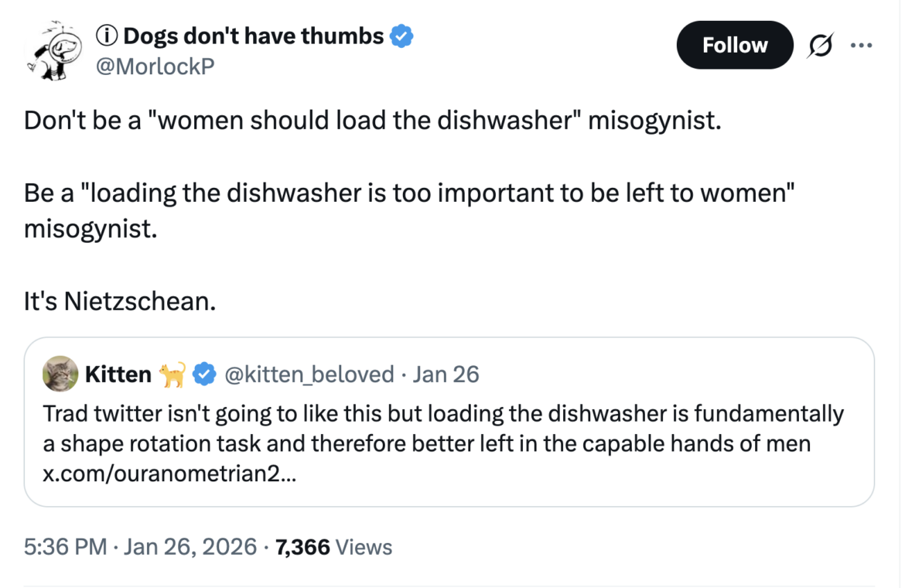This screenshot has height=588, width=905.
Task: Click Kitten's blue verified badge
Action: click(x=203, y=374)
